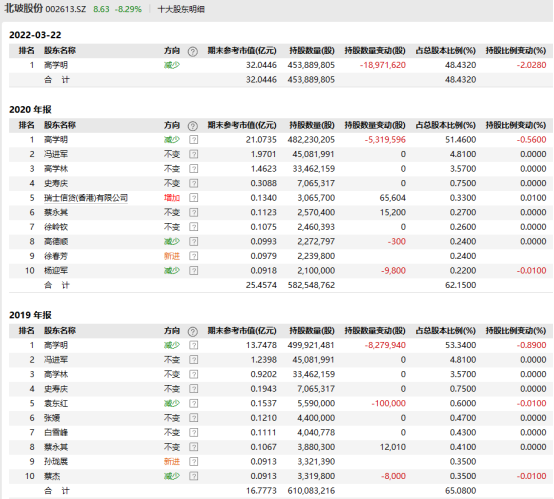Open detail icon for 冯进军 in 2020 table
Image resolution: width=554 pixels, height=499 pixels.
(x=193, y=154)
